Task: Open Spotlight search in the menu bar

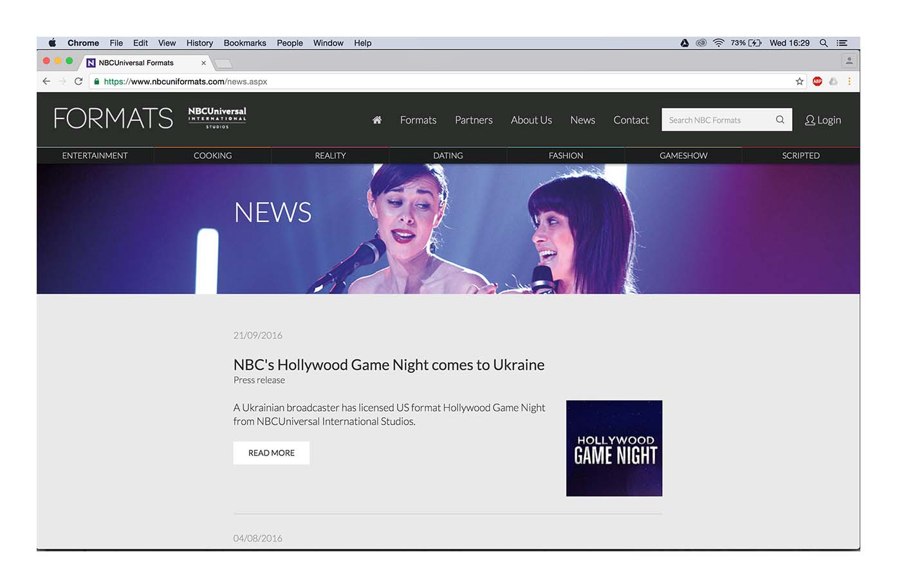Action: coord(824,43)
